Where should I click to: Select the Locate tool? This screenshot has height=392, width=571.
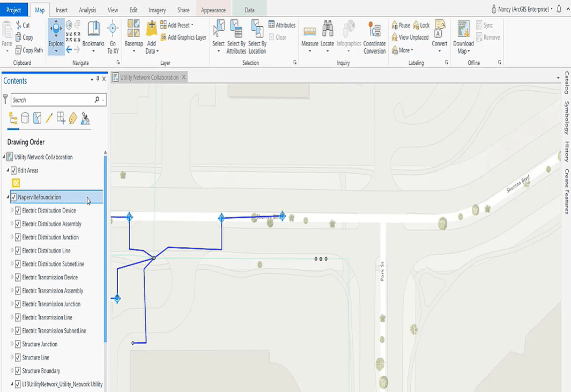(x=328, y=32)
